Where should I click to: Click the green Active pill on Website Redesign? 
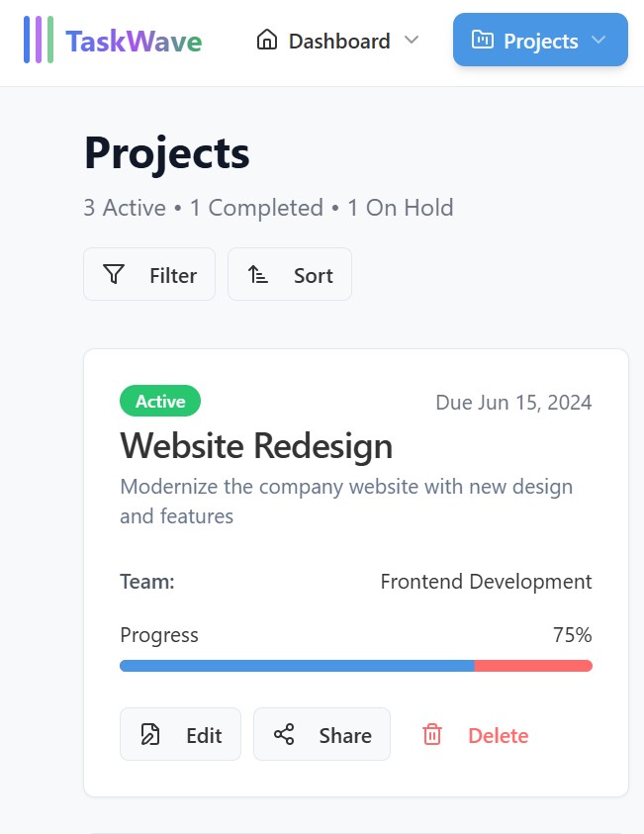click(x=160, y=401)
